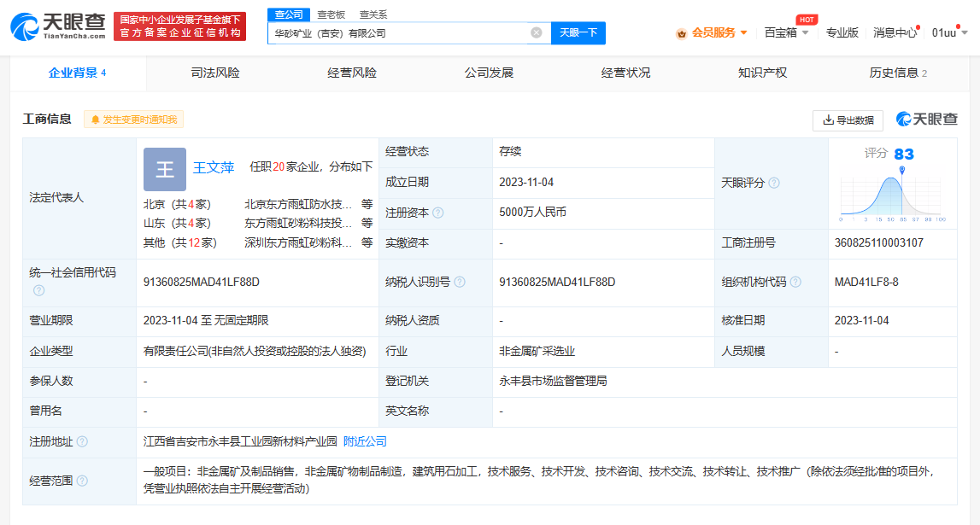The height and width of the screenshot is (525, 980).
Task: Click the help icon next to 纳税人识别号
Action: [460, 283]
